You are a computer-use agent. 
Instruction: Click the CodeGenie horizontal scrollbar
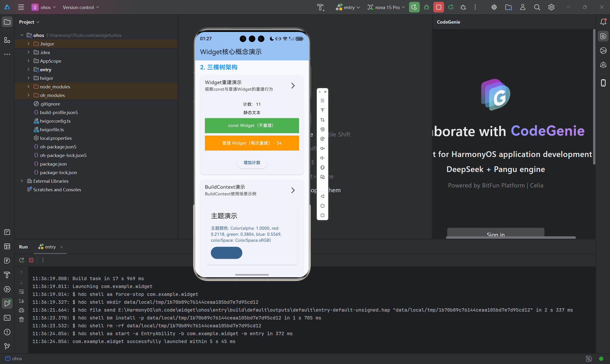tap(510, 238)
